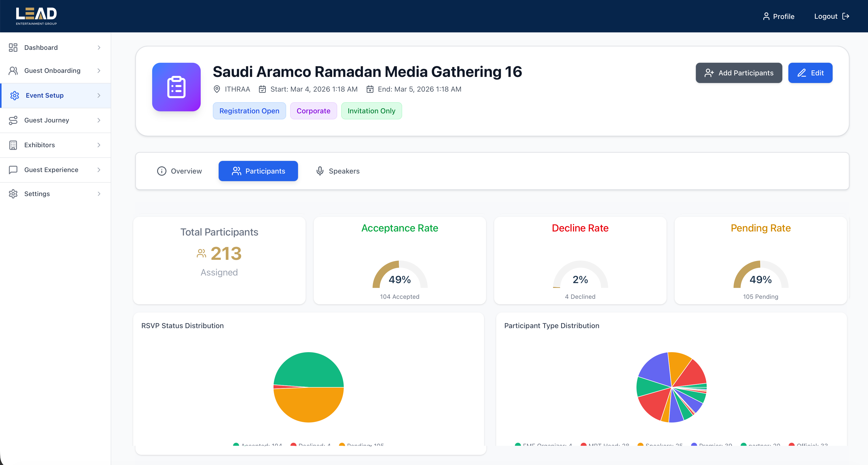Click the Registration Open badge
The image size is (868, 465).
point(249,111)
